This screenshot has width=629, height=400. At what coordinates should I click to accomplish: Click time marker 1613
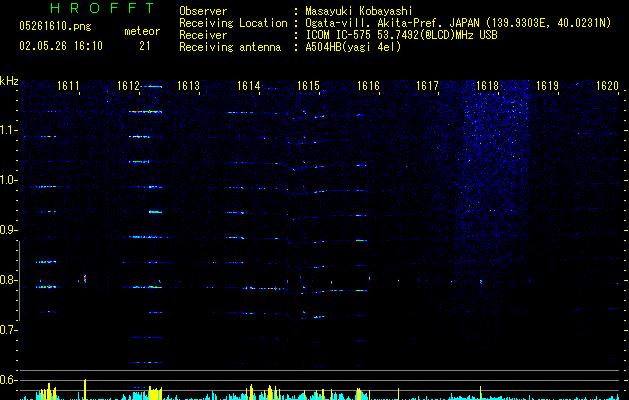coord(189,86)
